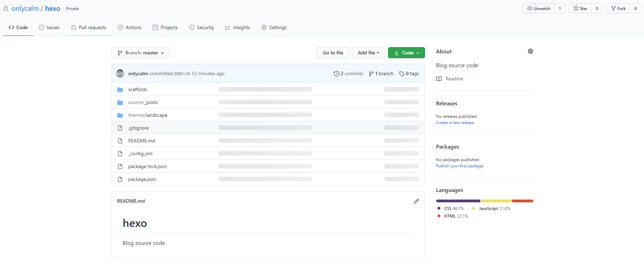Viewport: 644px width, 264px height.
Task: Switch to the Code tab
Action: pos(18,27)
